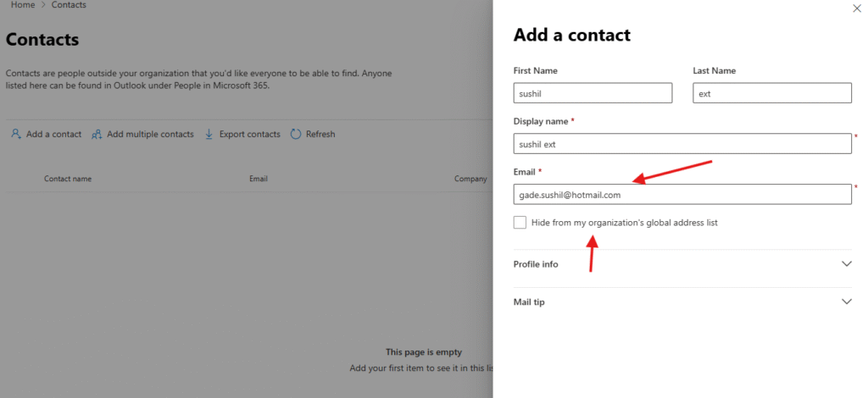Open the Contacts breadcrumb link
This screenshot has width=868, height=398.
tap(69, 5)
